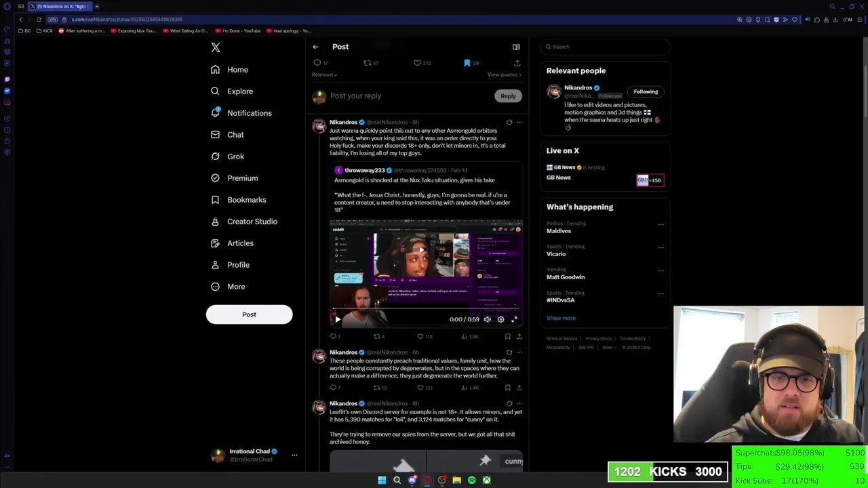
Task: Open Spotify from the taskbar
Action: 472,480
